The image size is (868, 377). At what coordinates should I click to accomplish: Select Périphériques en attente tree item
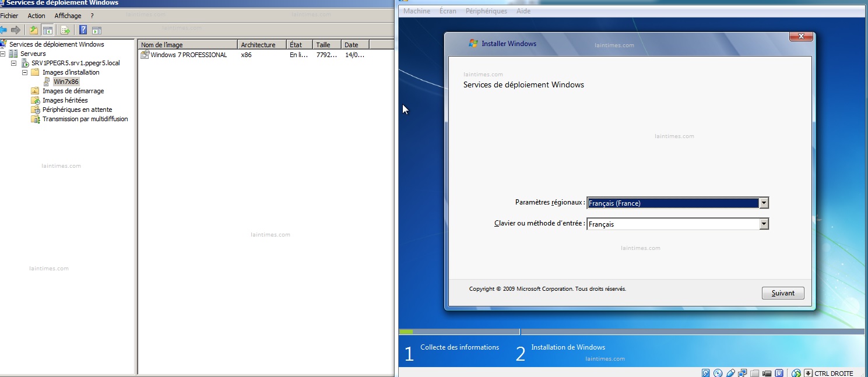point(78,110)
